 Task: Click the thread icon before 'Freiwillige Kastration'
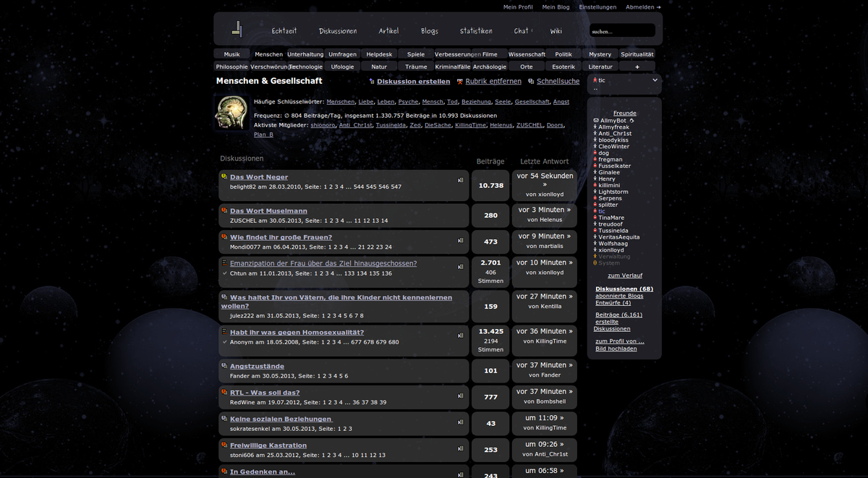(x=224, y=445)
